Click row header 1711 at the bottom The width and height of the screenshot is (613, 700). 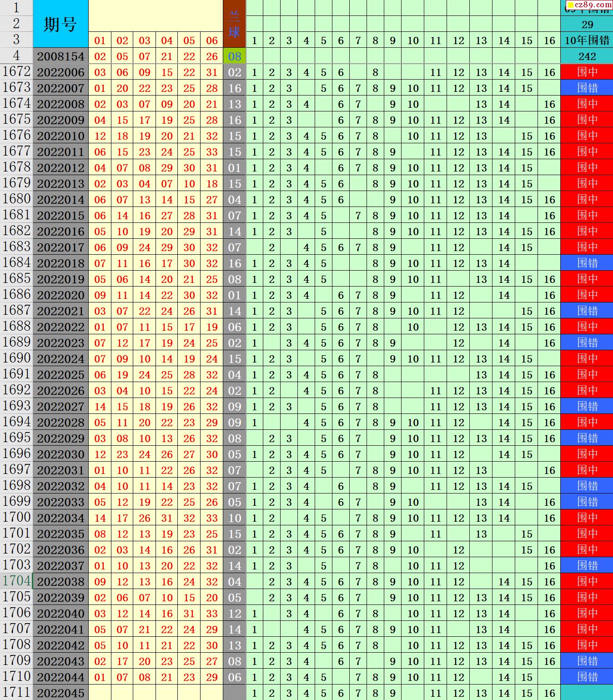click(16, 693)
